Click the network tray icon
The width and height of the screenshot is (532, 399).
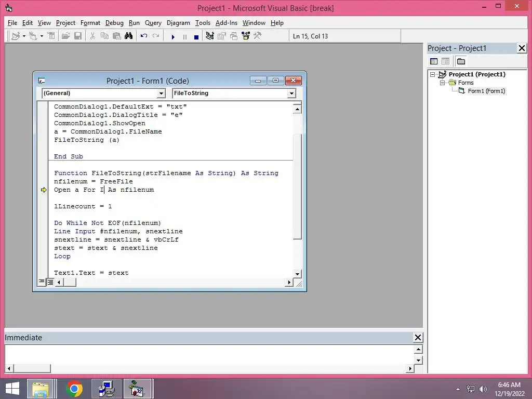pyautogui.click(x=471, y=389)
